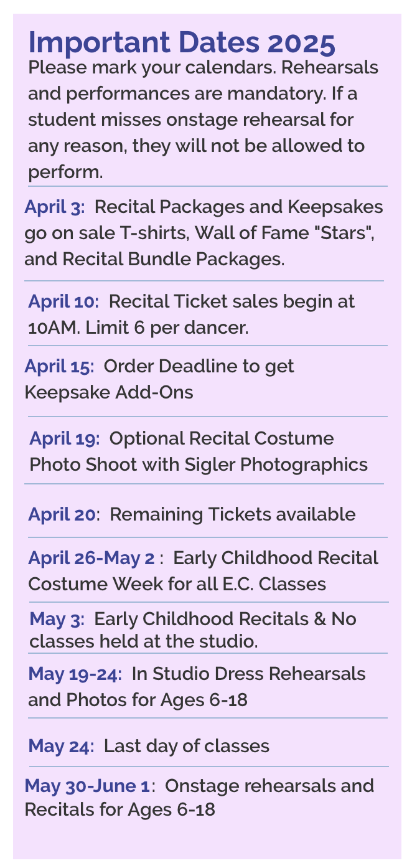Click the mandatory rehearsals intro paragraph
Image resolution: width=412 pixels, height=868 pixels.
point(203,120)
